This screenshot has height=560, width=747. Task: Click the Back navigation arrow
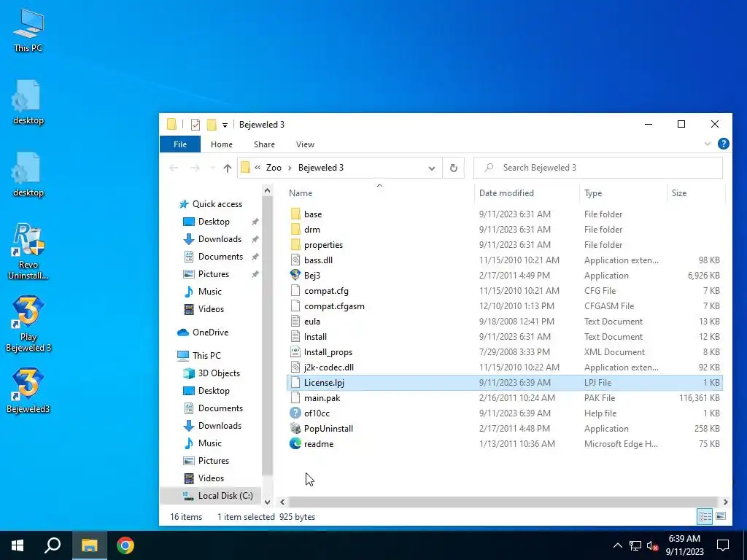coord(174,168)
